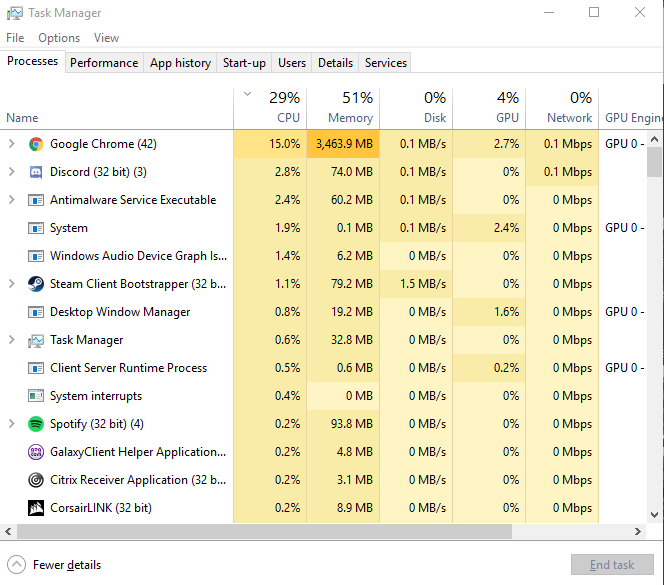Viewport: 664px width, 585px height.
Task: Click the Steam Client Bootstrapper icon
Action: tap(36, 284)
